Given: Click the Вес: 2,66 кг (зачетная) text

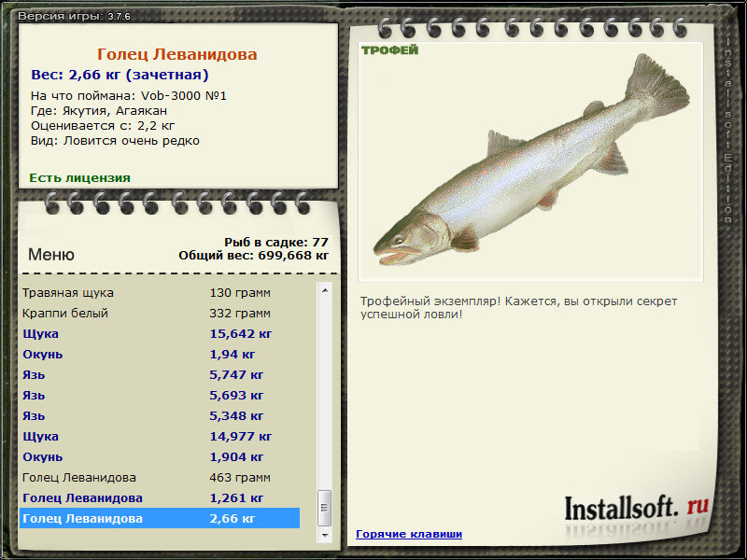Looking at the screenshot, I should click(120, 75).
